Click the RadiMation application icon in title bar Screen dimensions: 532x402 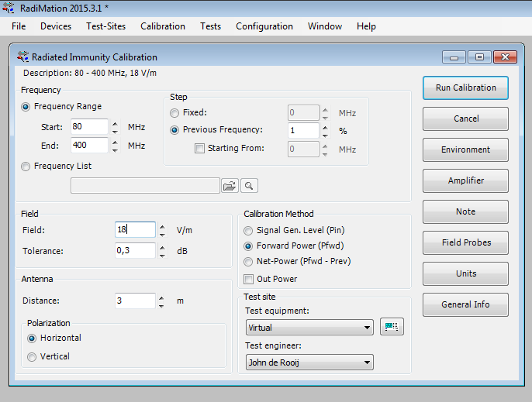[8, 8]
